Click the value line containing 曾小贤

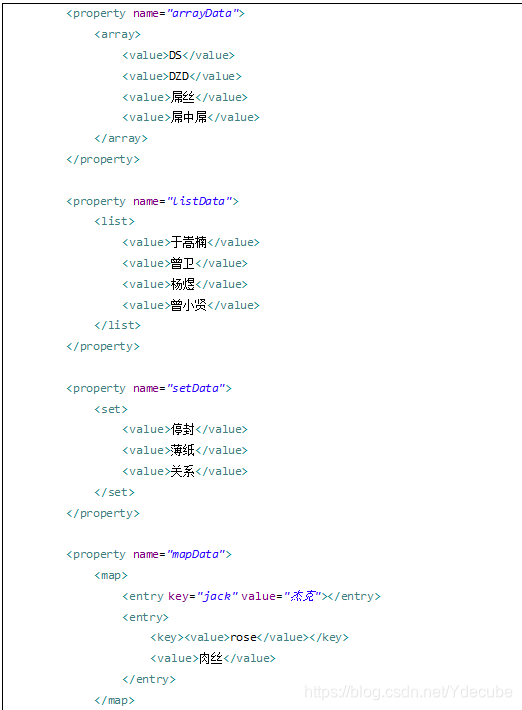tap(191, 305)
